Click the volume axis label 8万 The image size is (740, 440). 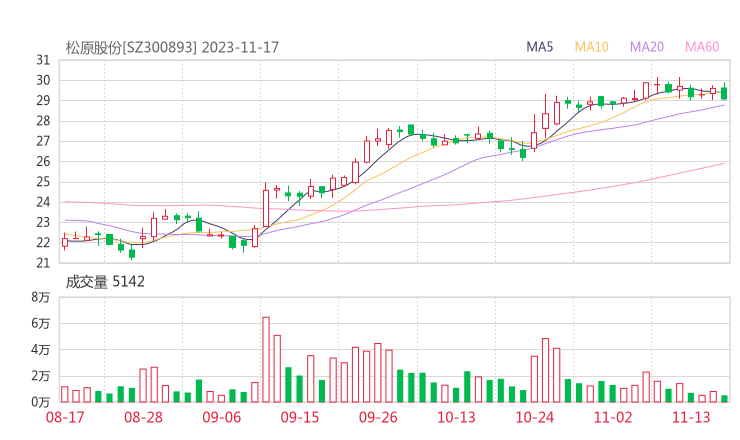41,297
